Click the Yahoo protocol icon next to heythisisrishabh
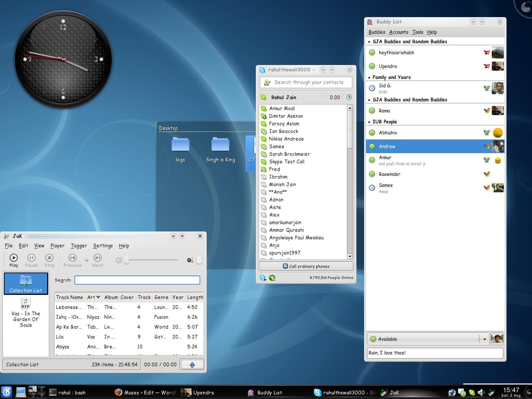This screenshot has width=532, height=399. tap(486, 53)
